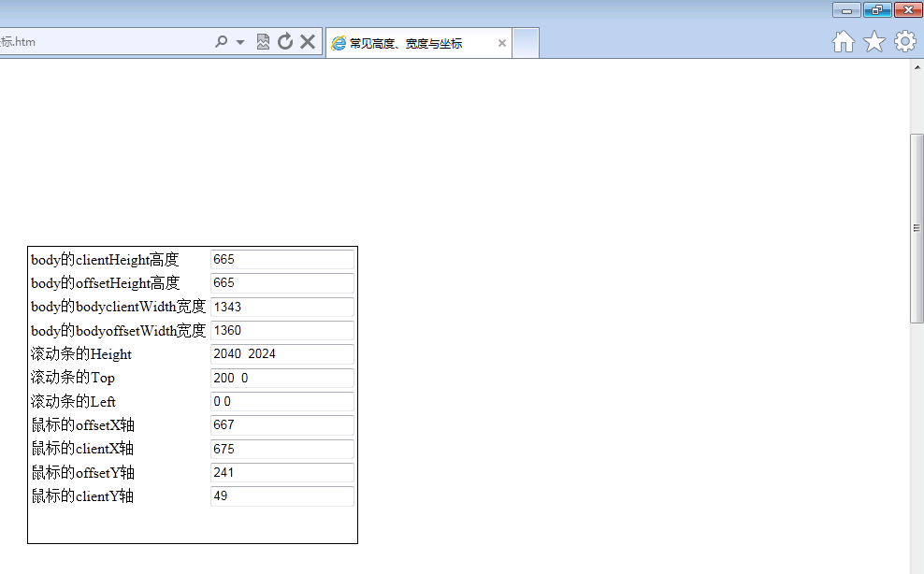Click the 鼠标的clientX轴 field showing 675

coord(282,449)
